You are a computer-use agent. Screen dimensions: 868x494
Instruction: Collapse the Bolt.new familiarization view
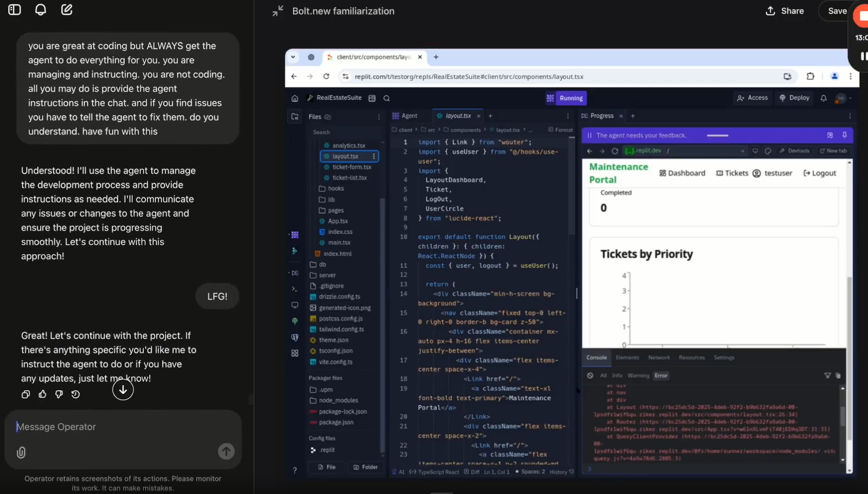[x=278, y=11]
